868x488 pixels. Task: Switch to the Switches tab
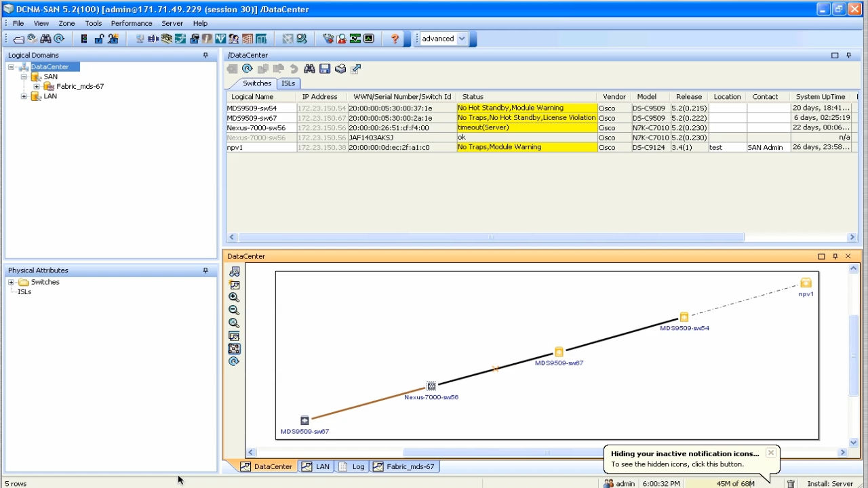257,83
